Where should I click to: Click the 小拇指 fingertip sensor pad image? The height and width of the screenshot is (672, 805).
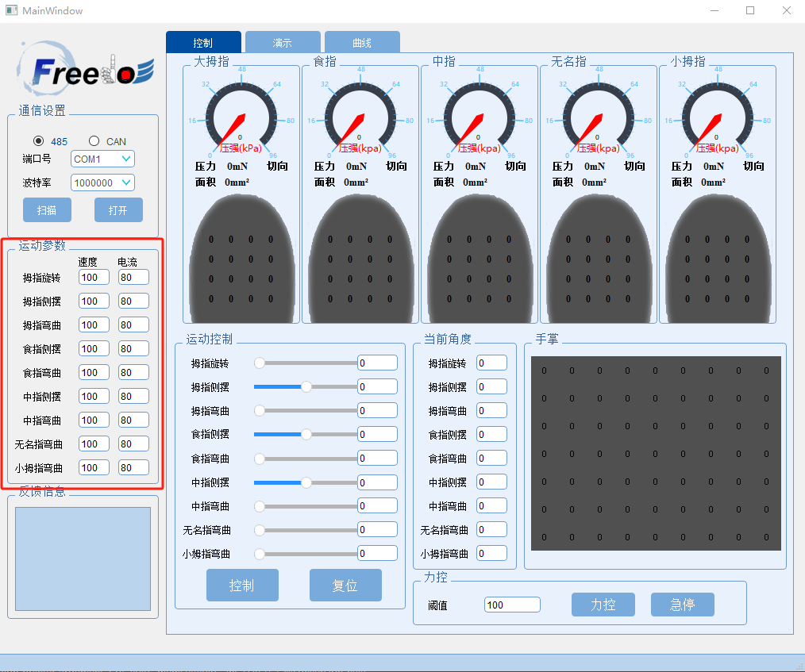[718, 259]
